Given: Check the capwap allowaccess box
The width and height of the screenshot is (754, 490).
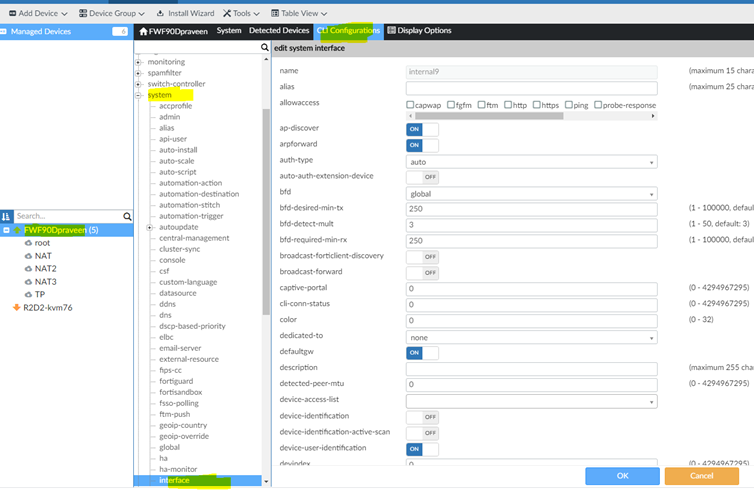Looking at the screenshot, I should coord(410,105).
